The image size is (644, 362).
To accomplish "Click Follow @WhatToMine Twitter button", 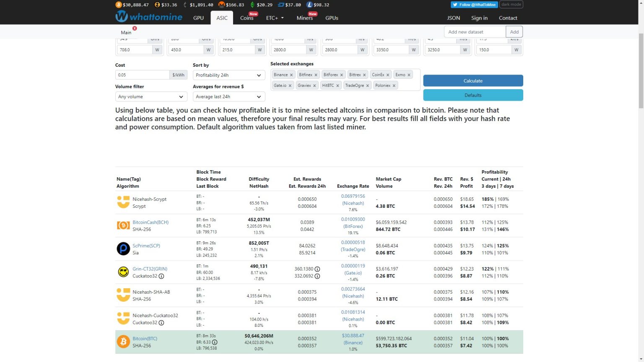I will click(x=474, y=5).
